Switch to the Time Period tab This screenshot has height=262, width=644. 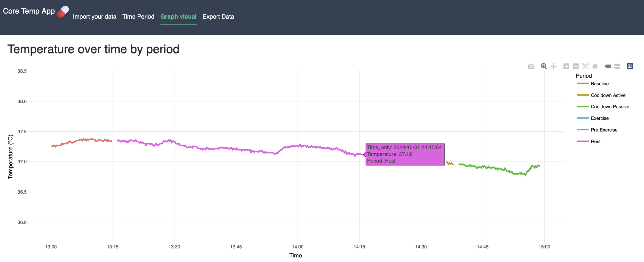pos(138,16)
